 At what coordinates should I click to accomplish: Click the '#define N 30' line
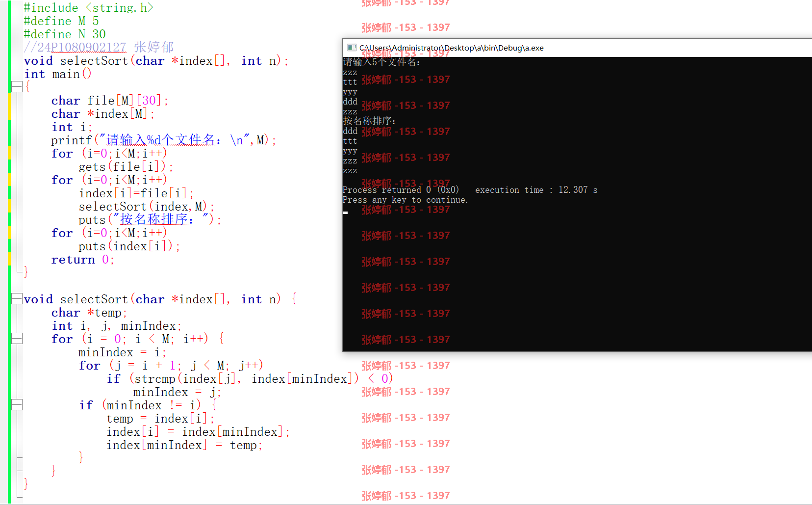pos(65,34)
